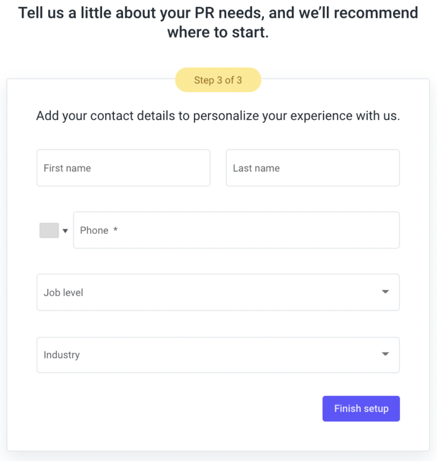Viewport: 437px width, 464px height.
Task: Click the 'Phone' placeholder text
Action: pos(94,230)
